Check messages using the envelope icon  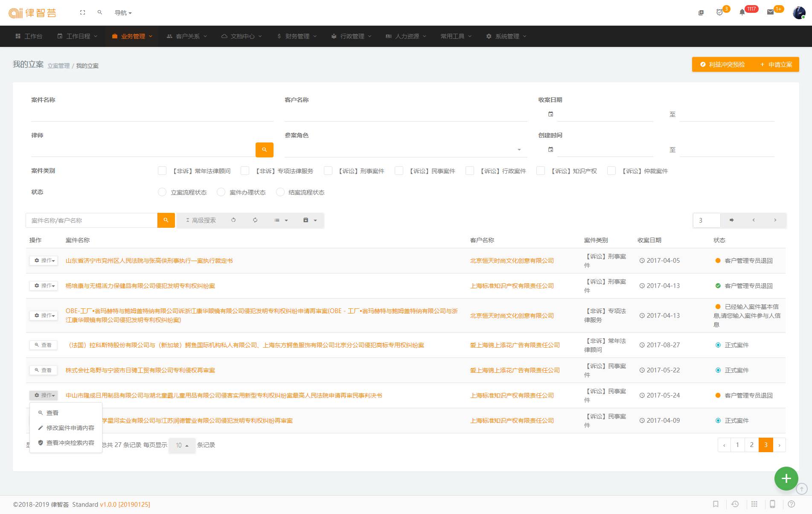[x=770, y=12]
